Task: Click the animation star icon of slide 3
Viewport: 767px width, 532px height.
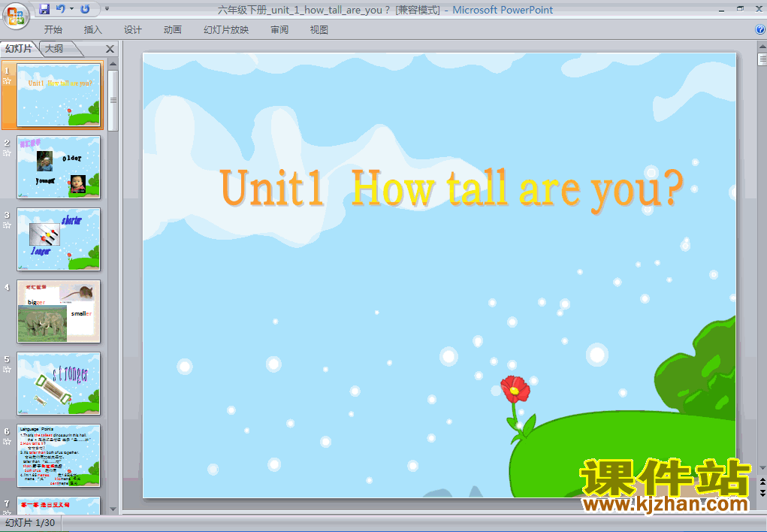Action: coord(7,225)
